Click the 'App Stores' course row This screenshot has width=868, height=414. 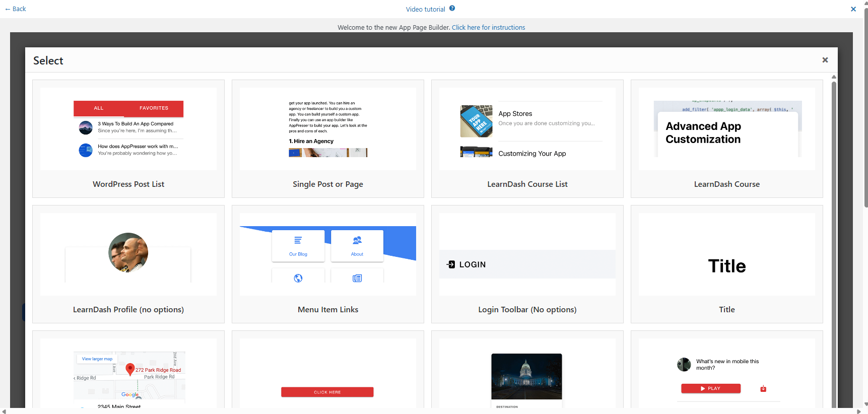point(531,121)
